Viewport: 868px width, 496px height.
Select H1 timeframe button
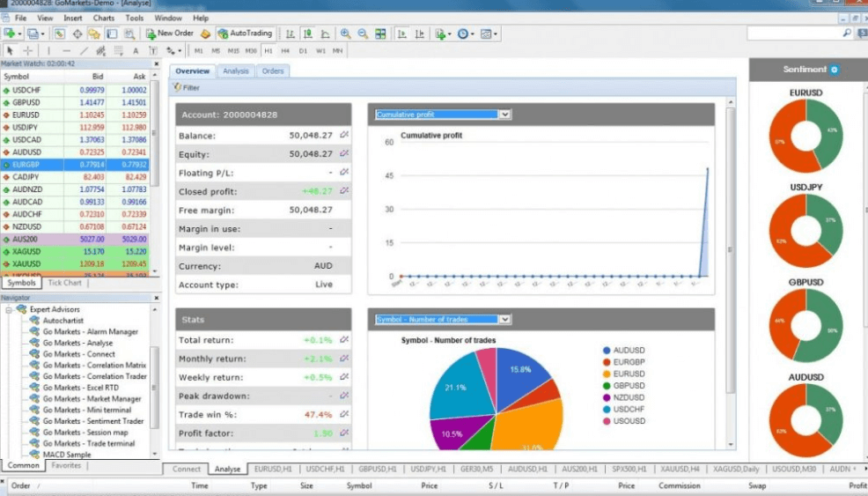268,50
